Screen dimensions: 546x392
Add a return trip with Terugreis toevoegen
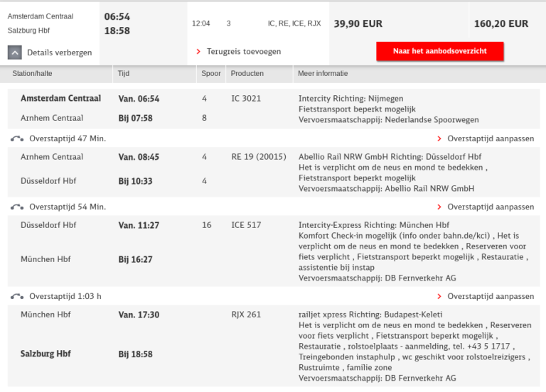[x=243, y=52]
